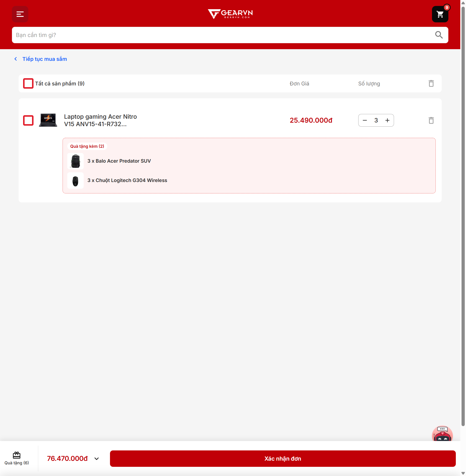
Task: Check the Tất cả sản phẩm checkbox
Action: pos(28,83)
